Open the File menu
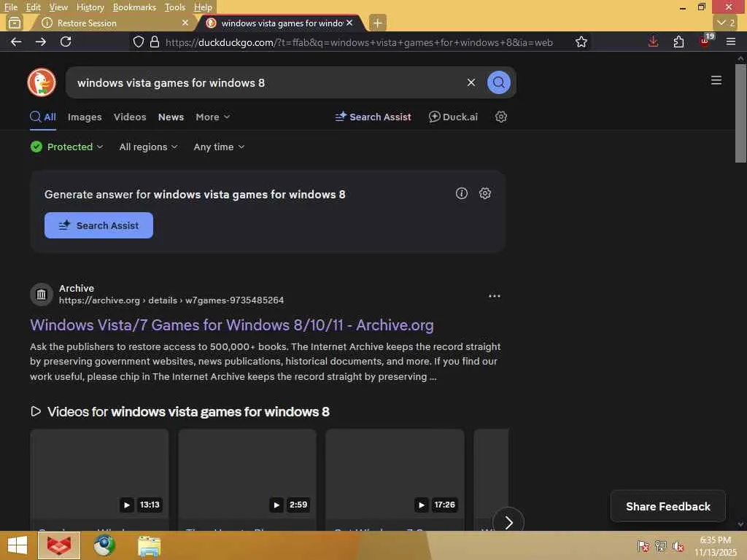Viewport: 747px width, 560px height. click(10, 7)
